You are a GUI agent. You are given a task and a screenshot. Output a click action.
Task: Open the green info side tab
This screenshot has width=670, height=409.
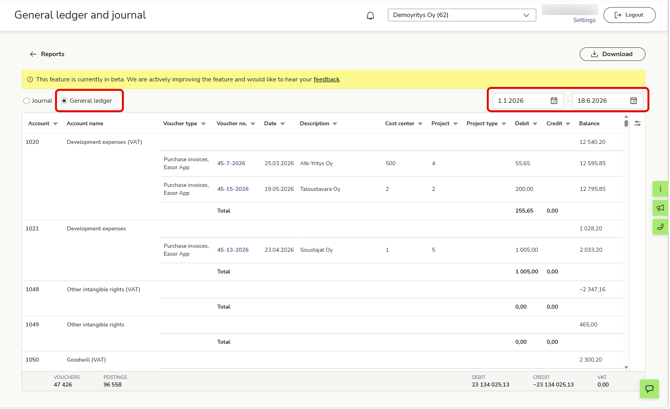click(x=660, y=189)
